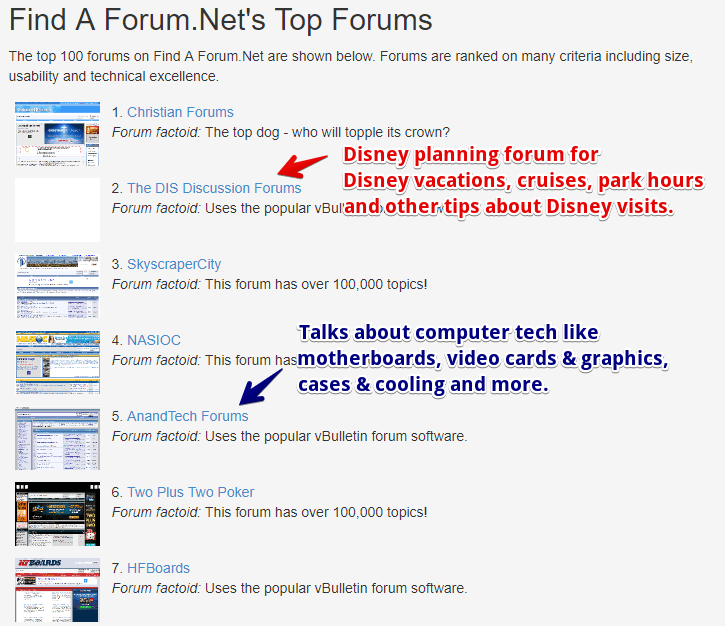
Task: Go to Two Plus Two Poker link
Action: (x=190, y=492)
